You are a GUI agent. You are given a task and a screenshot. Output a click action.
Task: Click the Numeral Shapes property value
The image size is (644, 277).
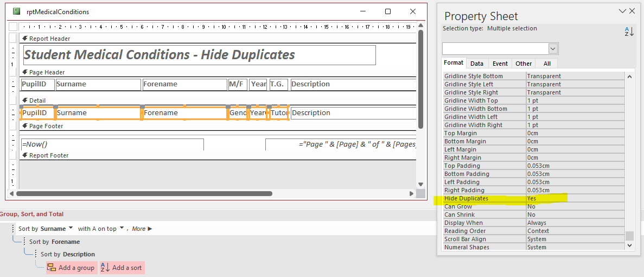576,248
